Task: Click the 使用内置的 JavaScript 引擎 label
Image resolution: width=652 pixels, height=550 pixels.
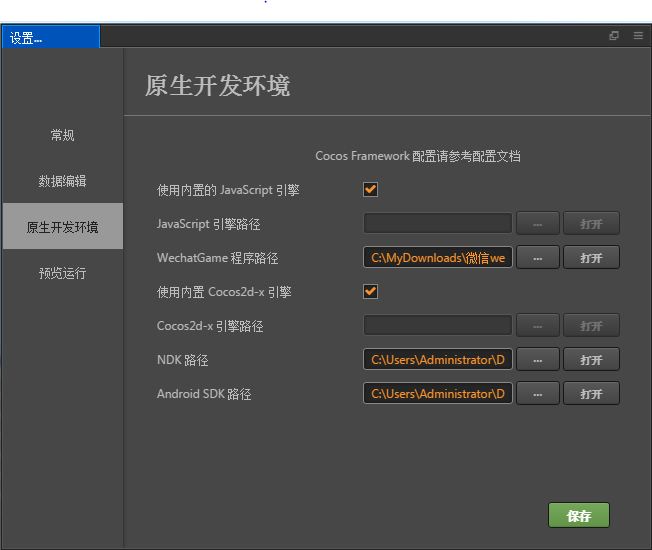Action: [228, 190]
